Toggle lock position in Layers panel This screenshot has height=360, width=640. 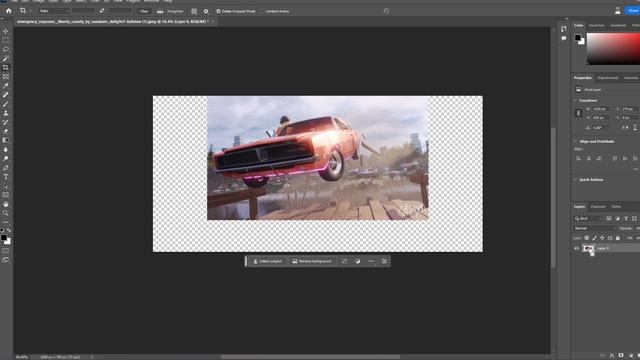point(602,238)
